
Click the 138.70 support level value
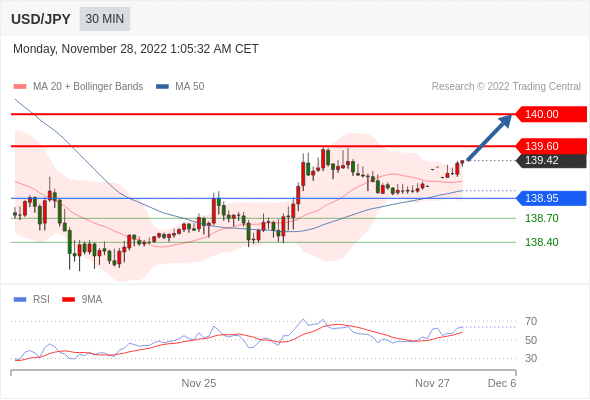541,218
